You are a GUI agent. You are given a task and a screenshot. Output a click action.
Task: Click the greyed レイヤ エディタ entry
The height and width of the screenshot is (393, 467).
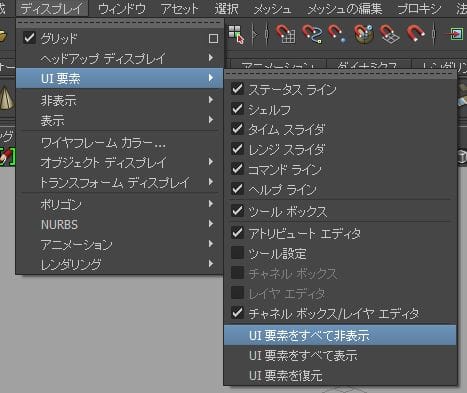340,294
